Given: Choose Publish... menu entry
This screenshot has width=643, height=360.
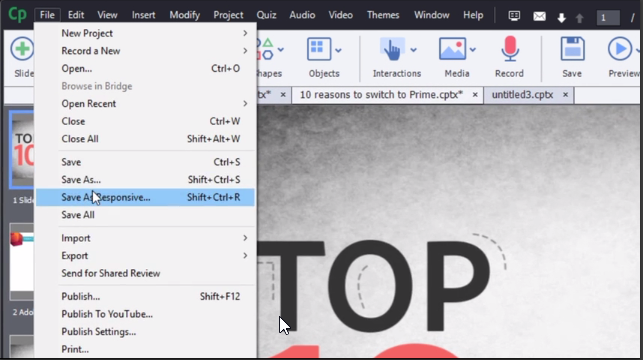Looking at the screenshot, I should click(145, 296).
